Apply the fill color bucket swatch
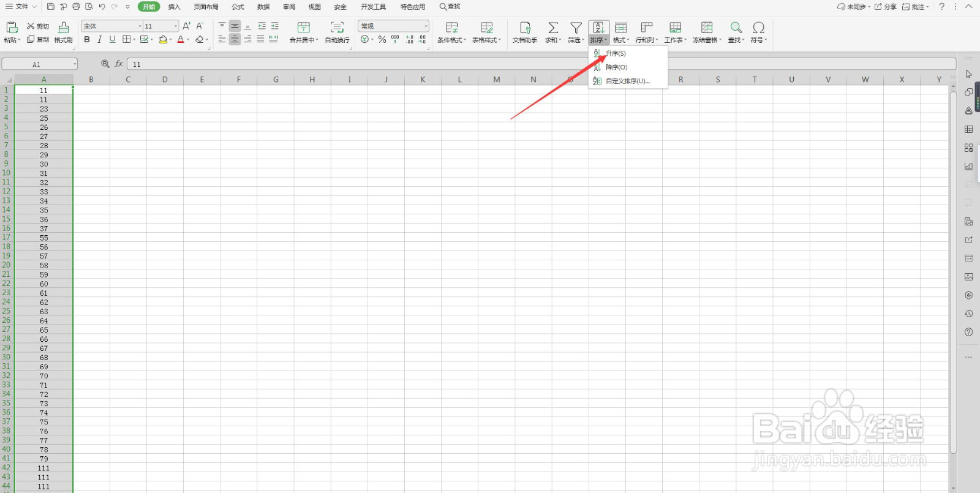 [x=163, y=39]
